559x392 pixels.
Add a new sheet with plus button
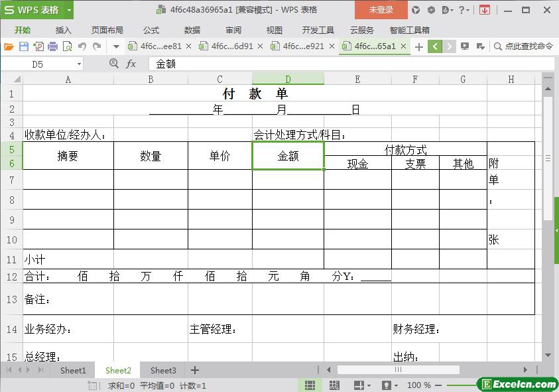tap(195, 370)
